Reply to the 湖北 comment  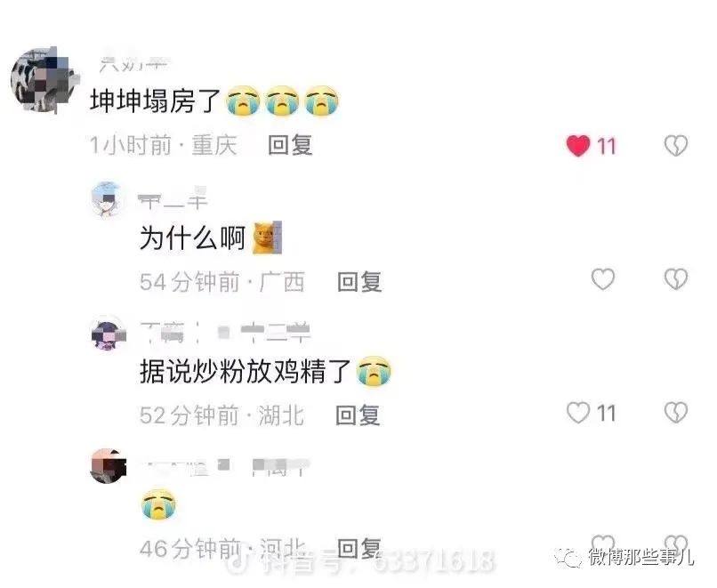click(358, 415)
